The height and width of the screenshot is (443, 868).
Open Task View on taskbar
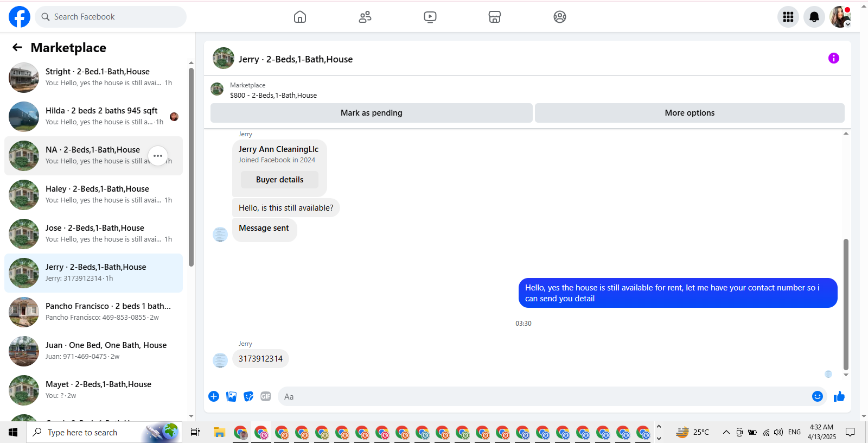[x=195, y=432]
